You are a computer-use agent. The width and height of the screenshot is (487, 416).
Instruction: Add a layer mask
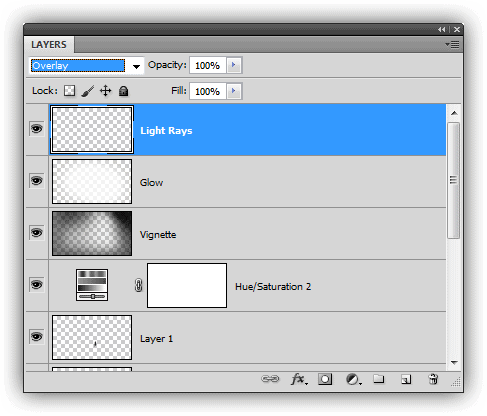tap(325, 379)
